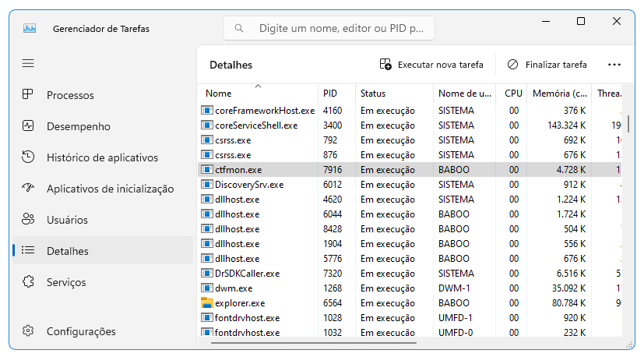Click the search box field
This screenshot has height=364, width=644.
[x=329, y=28]
